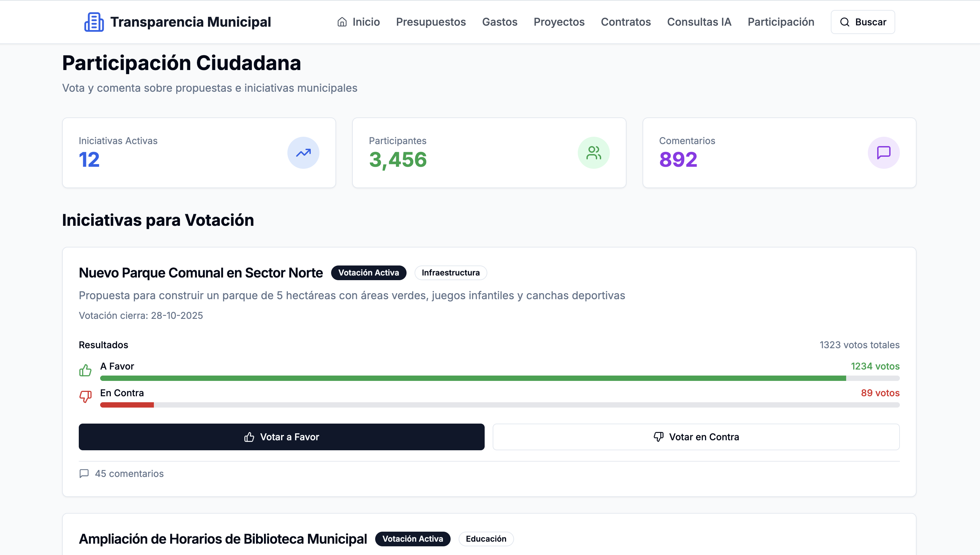Screen dimensions: 980x555
Task: Click the people icon on Participantes card
Action: pyautogui.click(x=593, y=152)
